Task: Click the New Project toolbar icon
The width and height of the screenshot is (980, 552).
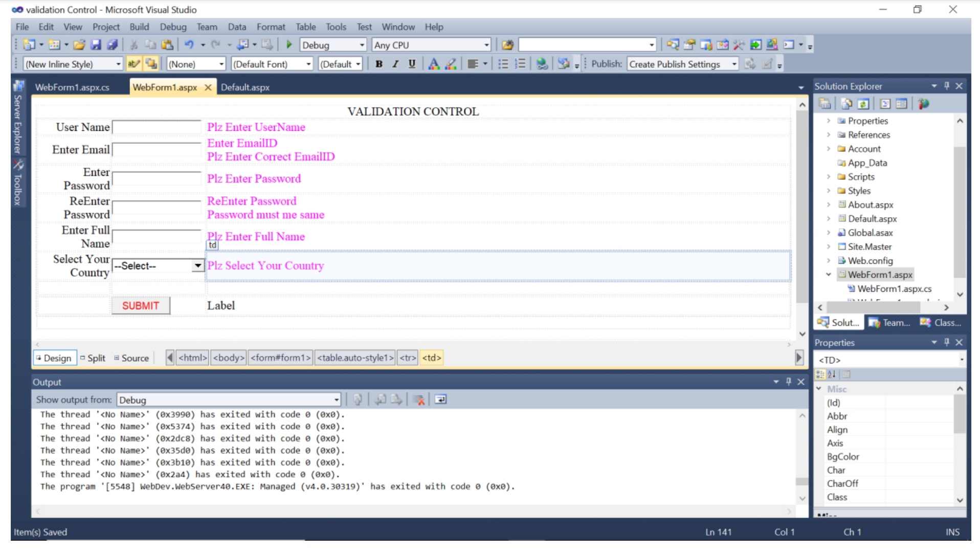Action: [29, 45]
